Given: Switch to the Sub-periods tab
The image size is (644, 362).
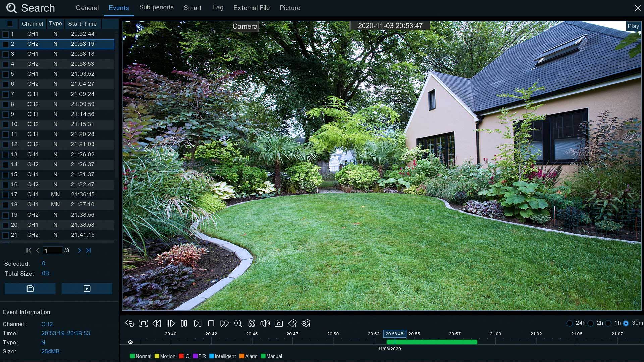Looking at the screenshot, I should click(x=156, y=7).
